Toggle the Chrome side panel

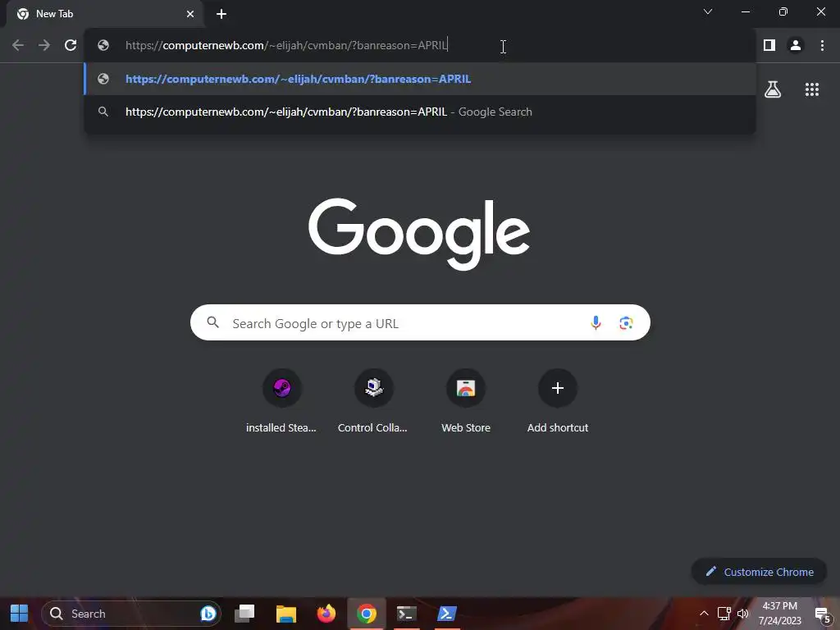(x=769, y=46)
